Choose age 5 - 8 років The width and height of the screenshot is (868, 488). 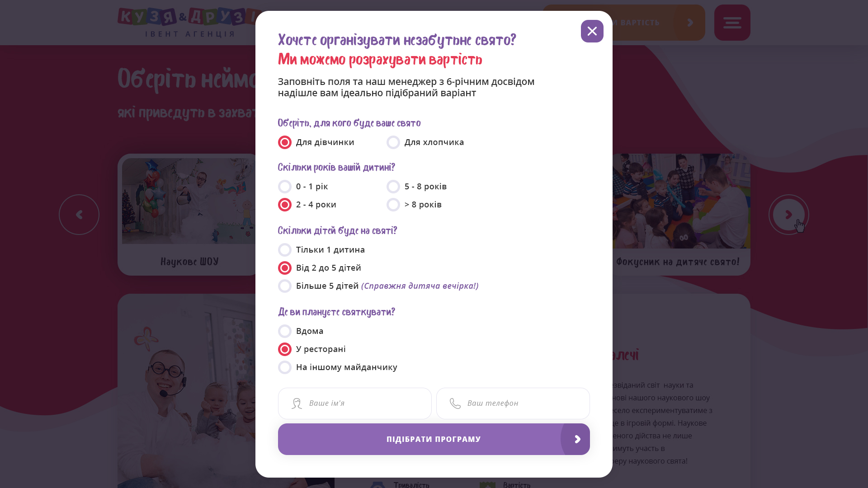416,187
